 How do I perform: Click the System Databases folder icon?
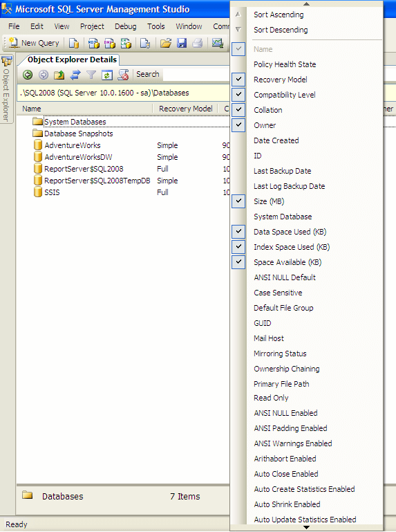(37, 122)
